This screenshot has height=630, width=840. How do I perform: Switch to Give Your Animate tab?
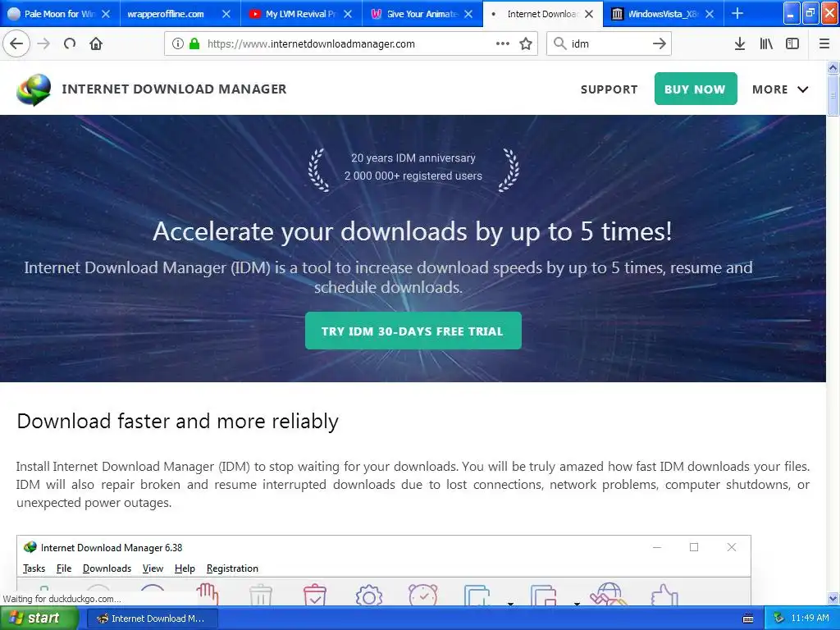422,14
